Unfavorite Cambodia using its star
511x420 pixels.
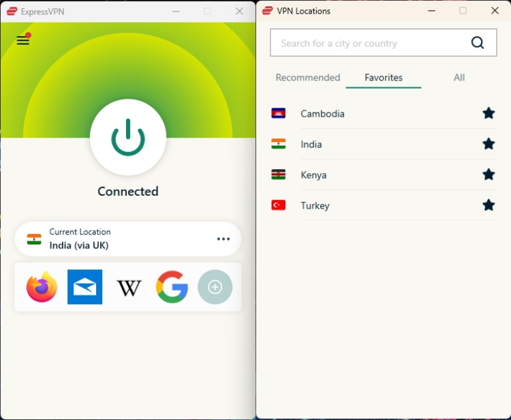point(489,113)
